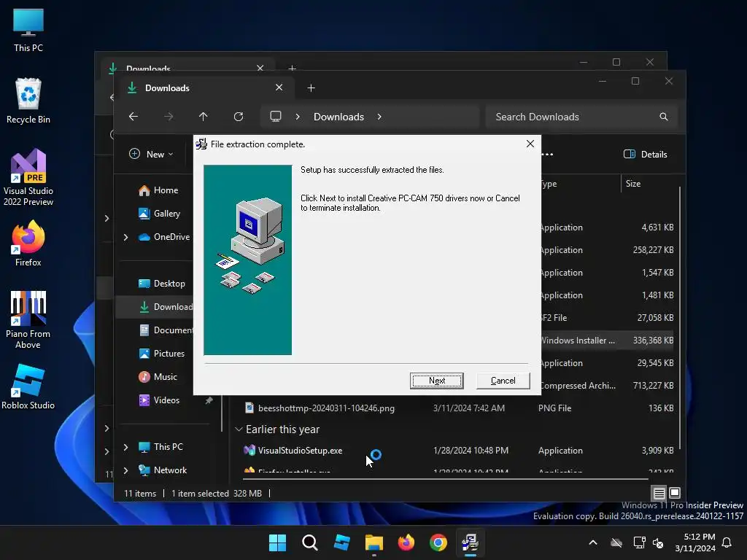747x560 pixels.
Task: Open taskbar Search
Action: click(x=309, y=542)
